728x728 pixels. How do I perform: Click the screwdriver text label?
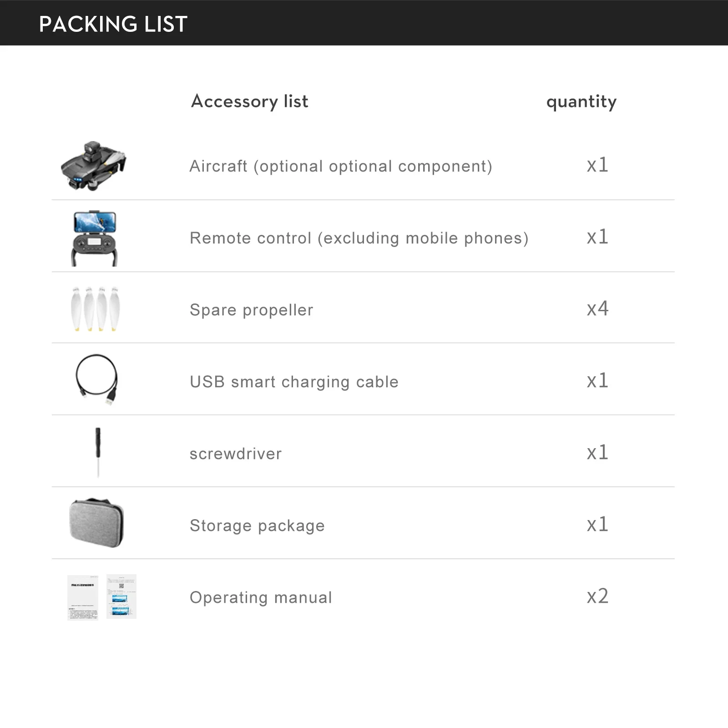pos(236,454)
